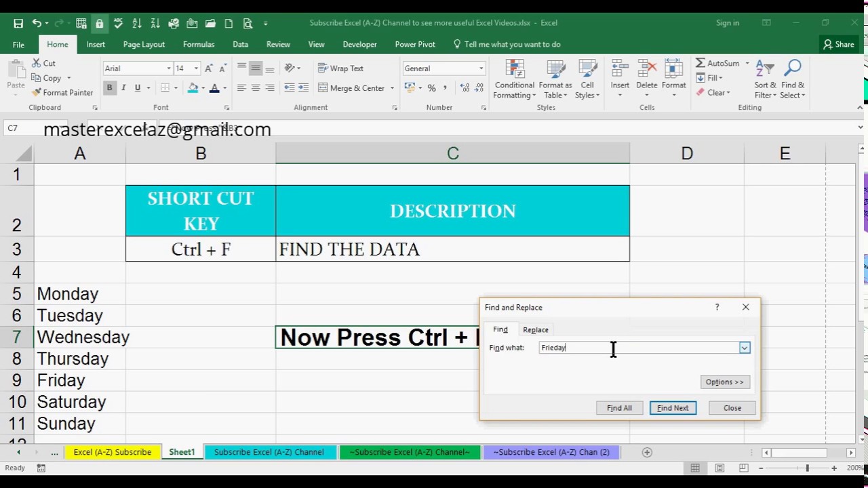Image resolution: width=868 pixels, height=488 pixels.
Task: Toggle Underline formatting
Action: [138, 88]
